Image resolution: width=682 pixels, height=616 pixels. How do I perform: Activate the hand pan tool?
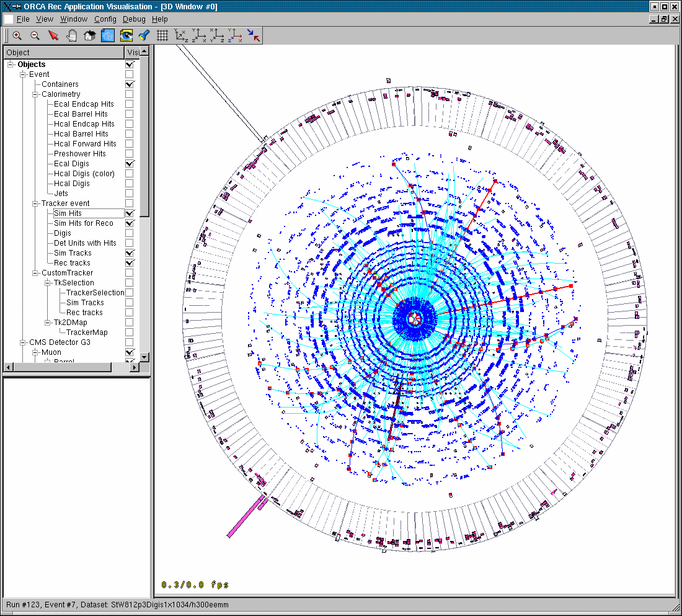[x=72, y=36]
